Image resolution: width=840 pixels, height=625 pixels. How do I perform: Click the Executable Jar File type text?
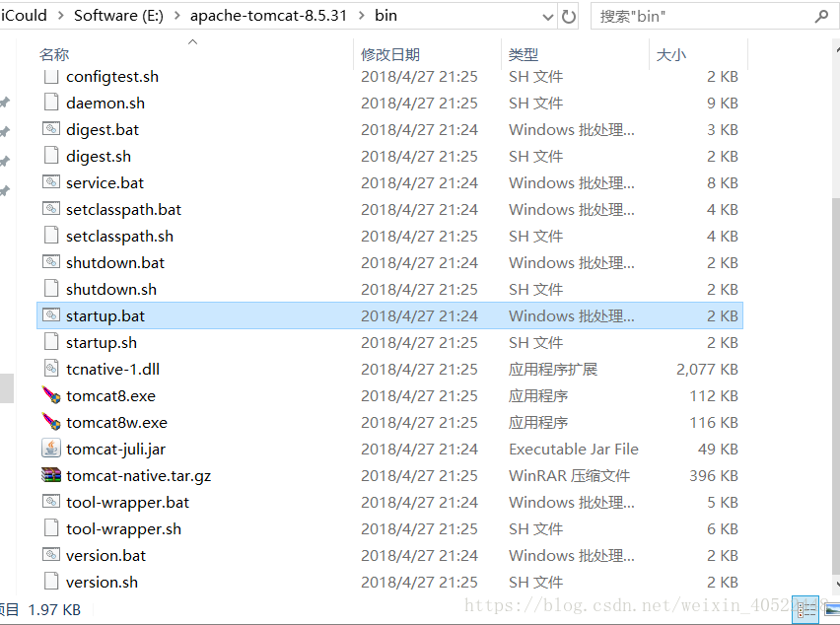click(573, 450)
